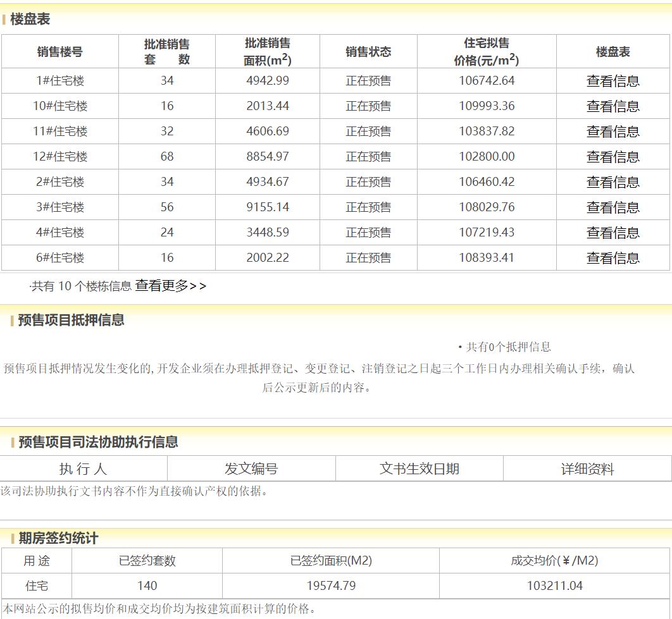This screenshot has width=672, height=619.
Task: Click the area value 4942.99
Action: pyautogui.click(x=268, y=80)
